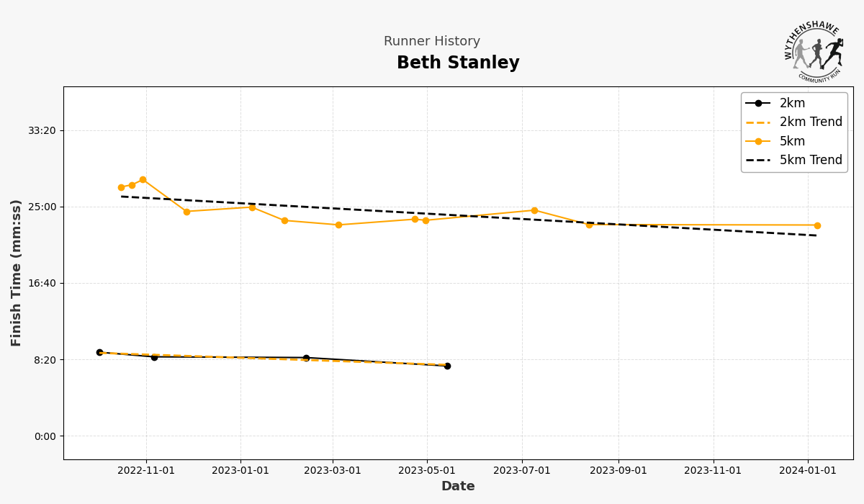Click the 2023-09-01 x-axis tick label
Screen dimensions: 864x504
click(x=618, y=471)
